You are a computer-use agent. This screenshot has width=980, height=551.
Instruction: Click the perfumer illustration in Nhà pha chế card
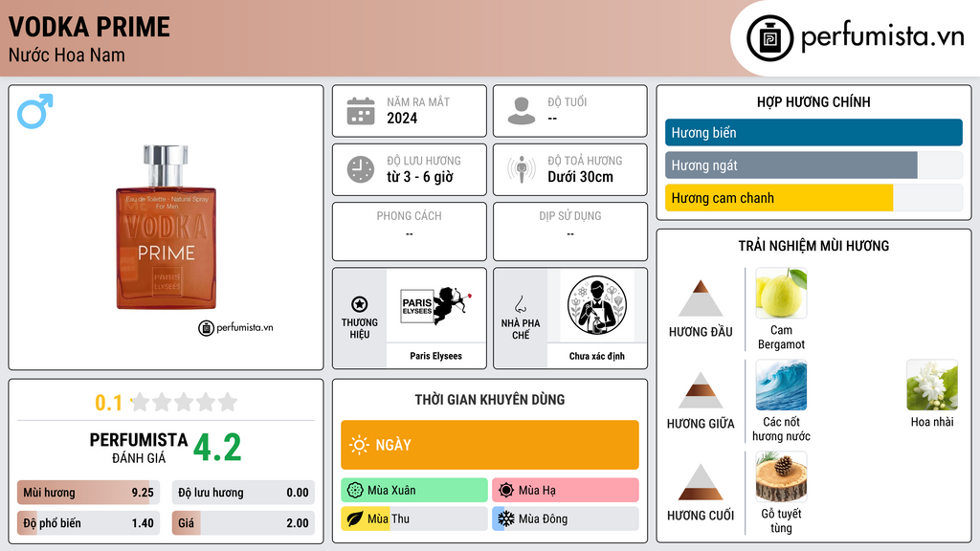click(x=597, y=305)
